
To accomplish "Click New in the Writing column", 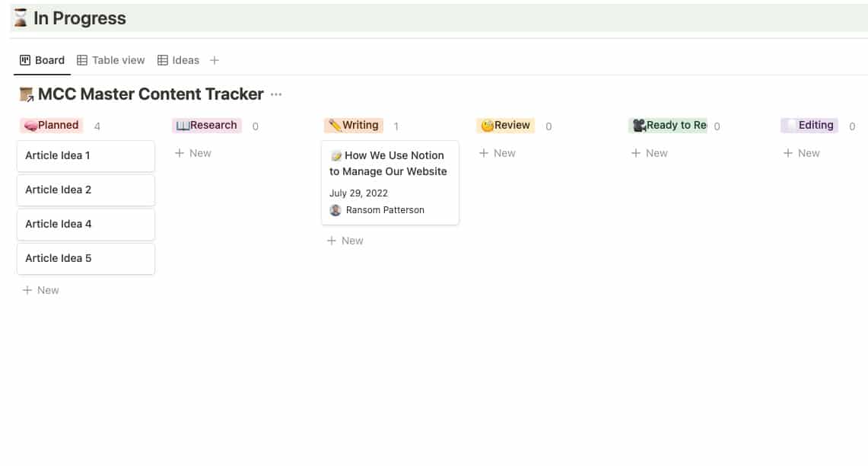I will [346, 240].
